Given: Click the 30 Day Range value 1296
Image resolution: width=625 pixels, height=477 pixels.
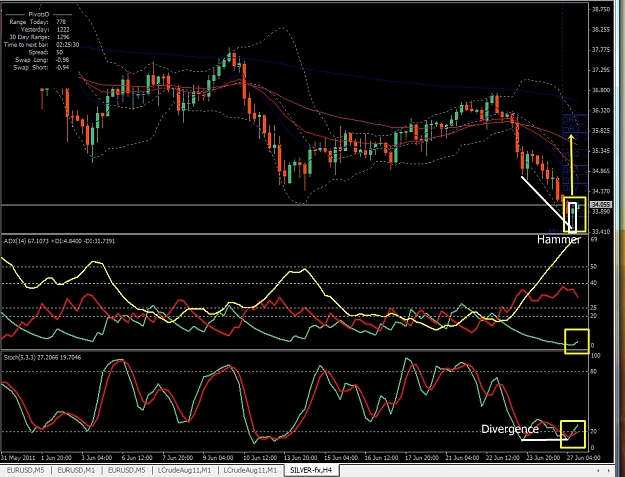Looking at the screenshot, I should 63,37.
